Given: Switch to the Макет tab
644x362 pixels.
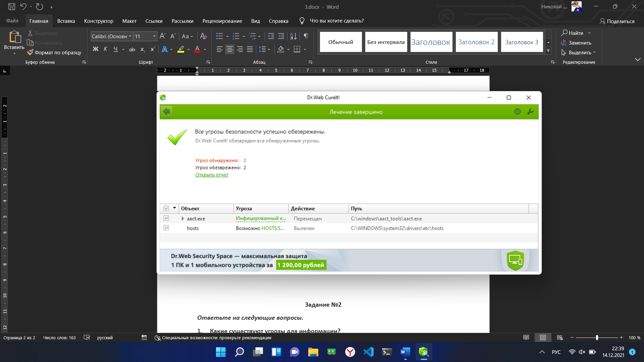Looking at the screenshot, I should click(x=129, y=21).
